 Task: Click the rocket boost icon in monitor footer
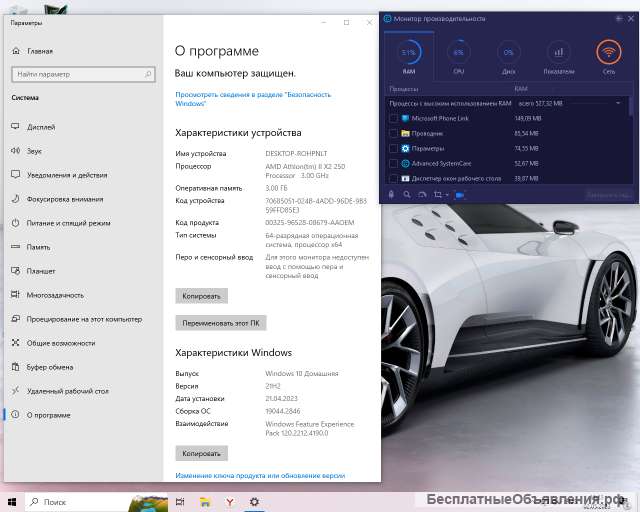391,194
